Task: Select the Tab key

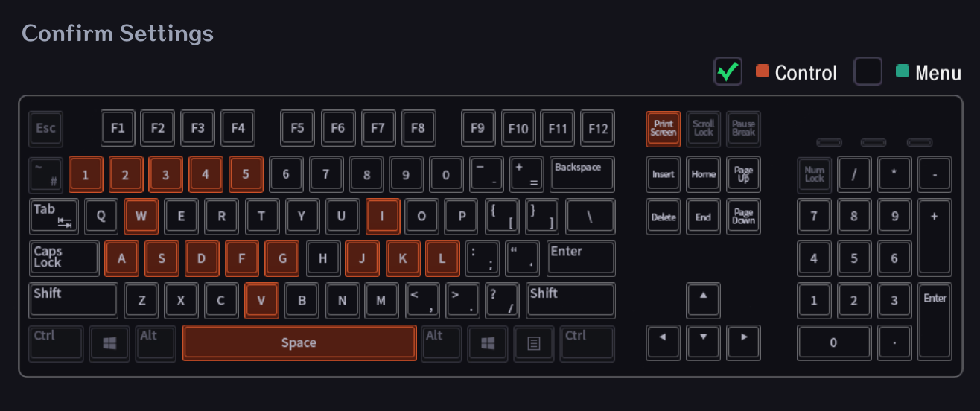Action: click(x=54, y=217)
